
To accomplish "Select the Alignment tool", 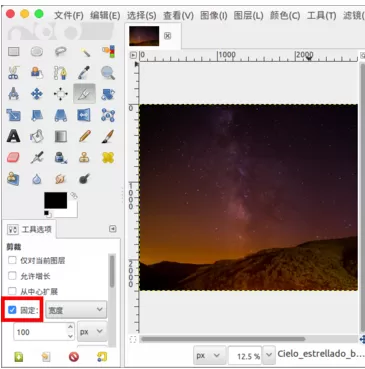I will [61, 94].
